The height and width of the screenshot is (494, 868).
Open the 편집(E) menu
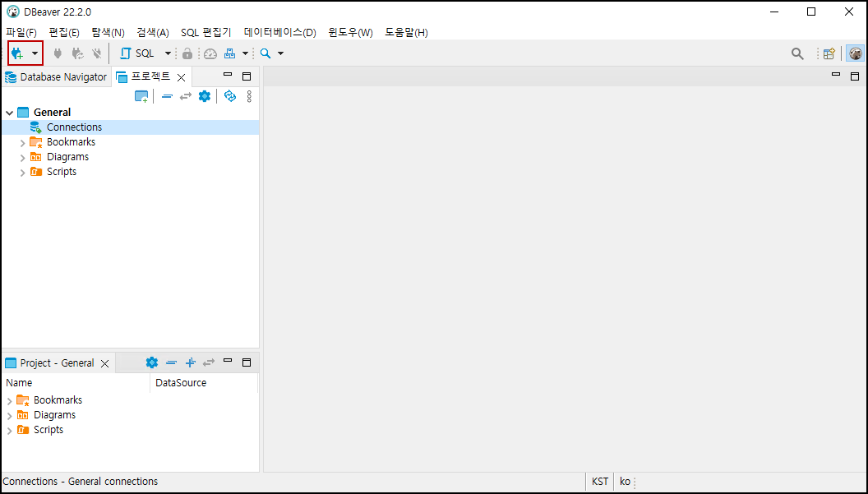tap(64, 33)
